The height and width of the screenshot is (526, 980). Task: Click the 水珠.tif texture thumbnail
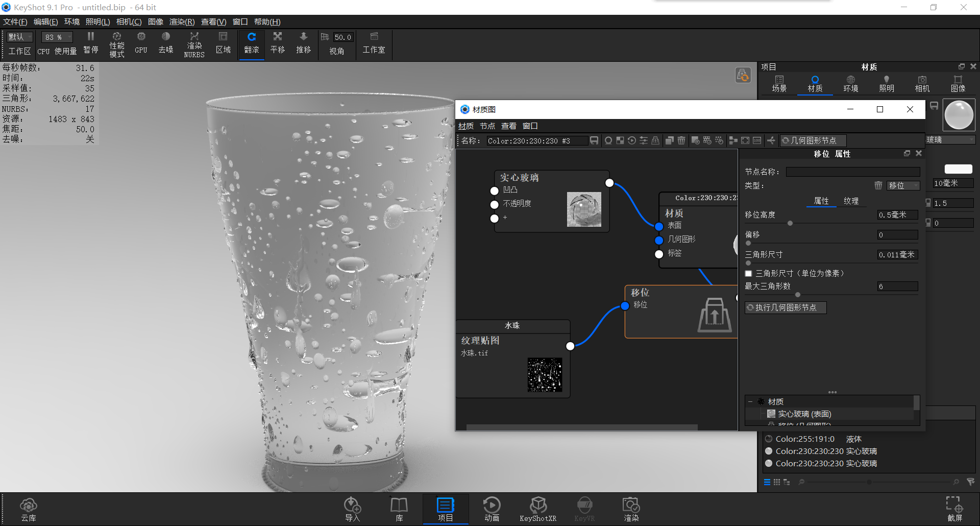point(545,375)
